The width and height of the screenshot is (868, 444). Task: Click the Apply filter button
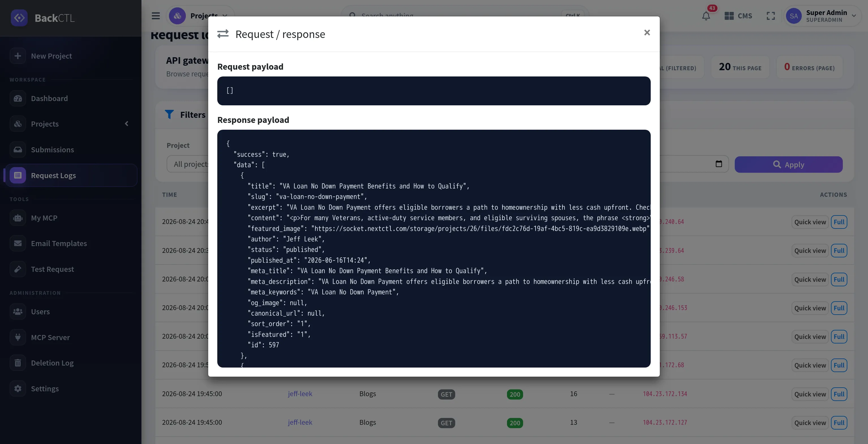click(788, 165)
